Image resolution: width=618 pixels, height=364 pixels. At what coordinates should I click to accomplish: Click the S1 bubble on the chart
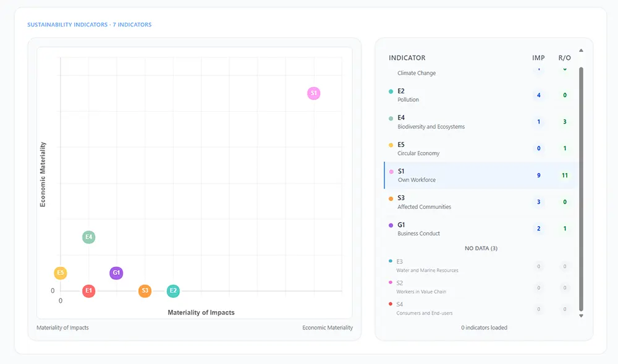[x=314, y=93]
